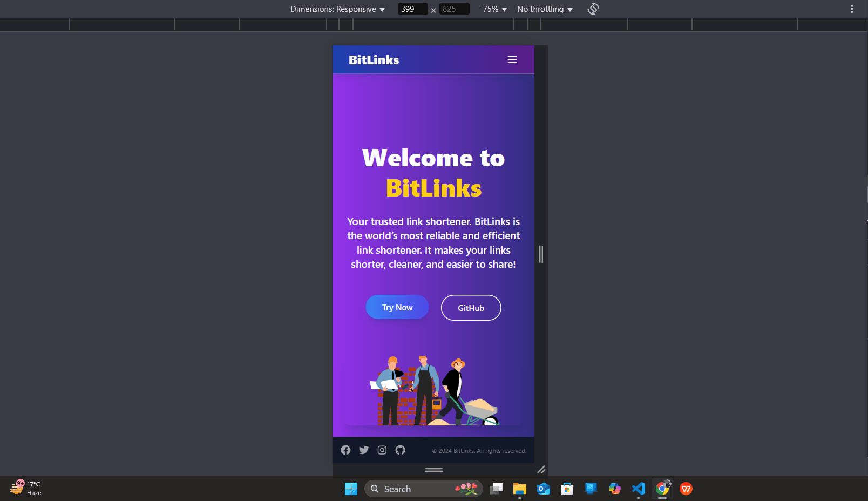This screenshot has width=868, height=501.
Task: Click the GitHub icon in the footer
Action: point(400,450)
